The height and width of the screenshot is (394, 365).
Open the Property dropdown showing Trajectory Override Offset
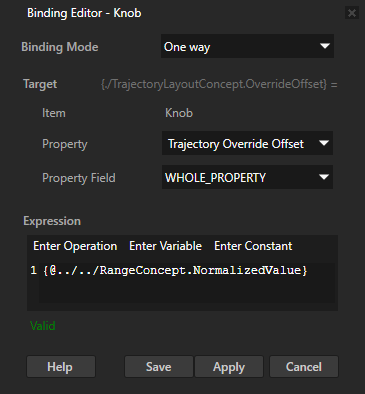pyautogui.click(x=247, y=143)
